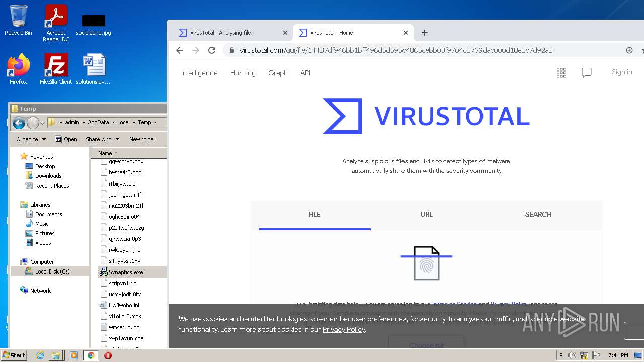Show hidden system tray icons
This screenshot has height=362, width=644.
click(561, 355)
